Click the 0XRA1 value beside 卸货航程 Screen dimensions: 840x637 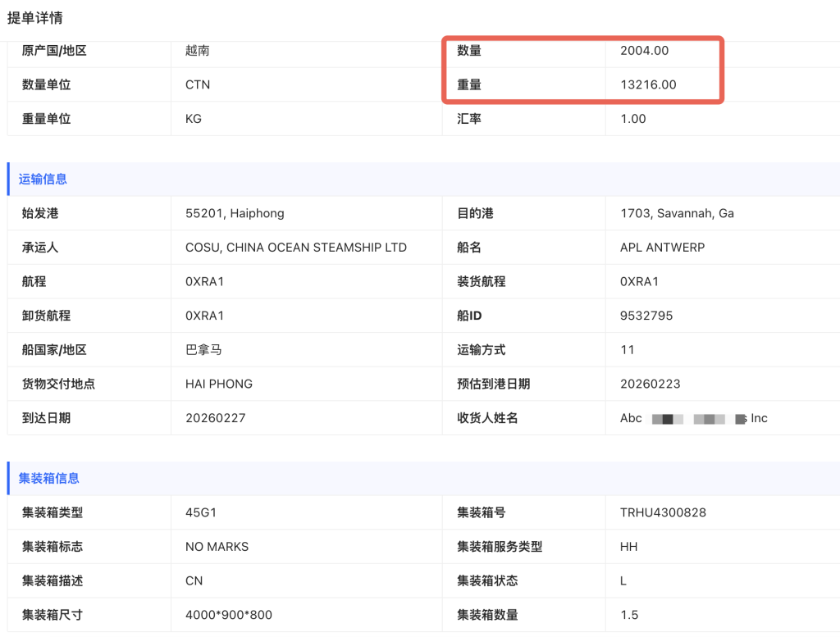click(204, 316)
